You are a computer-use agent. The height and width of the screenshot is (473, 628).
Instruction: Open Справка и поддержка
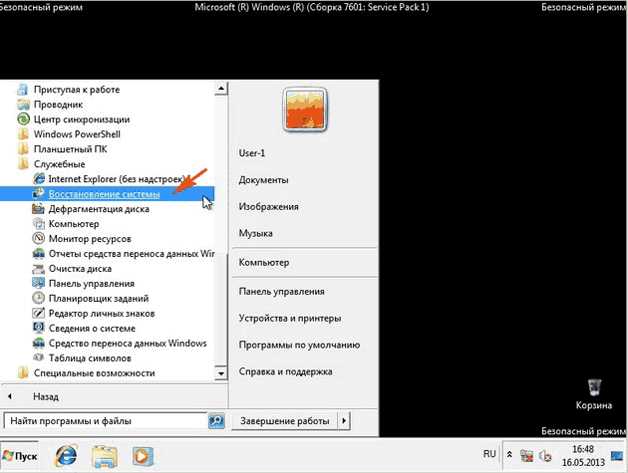[286, 372]
